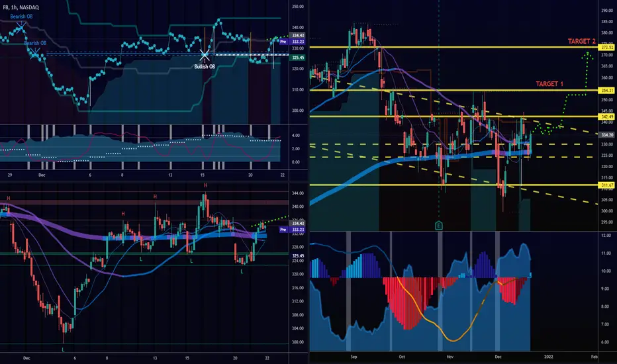Select the Bullish OB label
Screen dimensions: 617x364
click(204, 66)
